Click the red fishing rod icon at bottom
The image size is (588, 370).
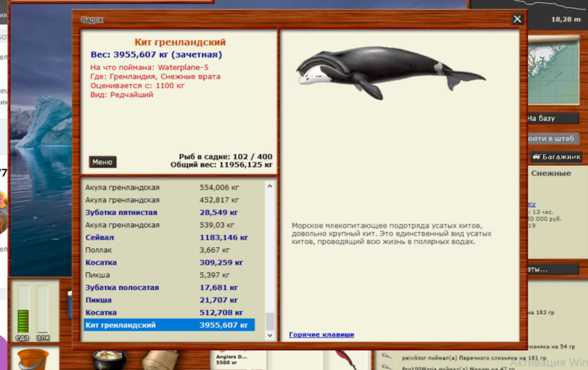(x=346, y=359)
